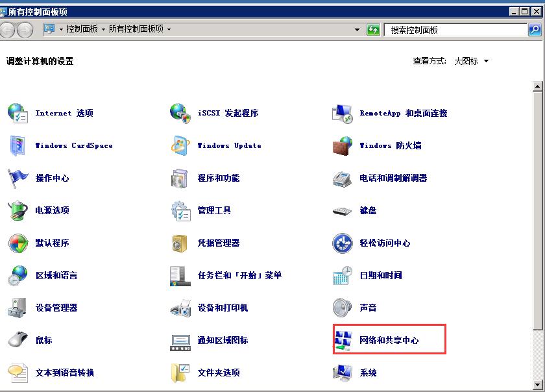
Task: Open the 默认程序 icon
Action: 18,243
